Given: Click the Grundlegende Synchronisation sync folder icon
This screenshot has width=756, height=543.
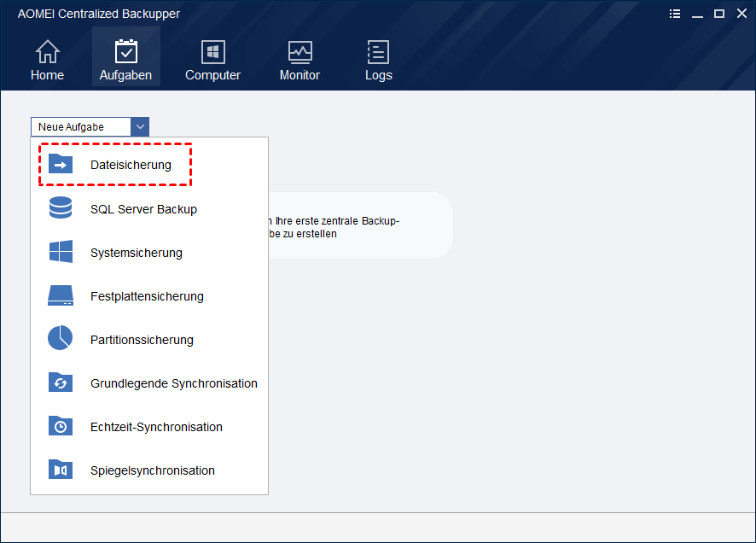Looking at the screenshot, I should click(61, 382).
